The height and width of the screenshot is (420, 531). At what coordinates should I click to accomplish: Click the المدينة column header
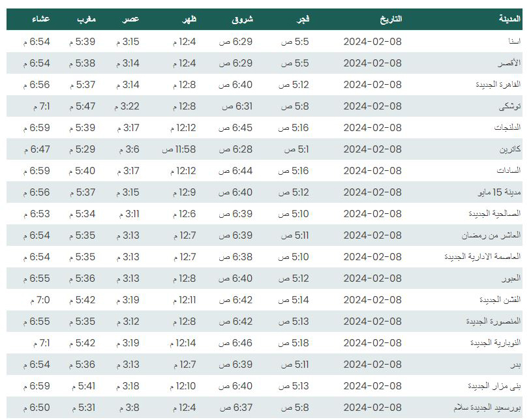pos(509,19)
